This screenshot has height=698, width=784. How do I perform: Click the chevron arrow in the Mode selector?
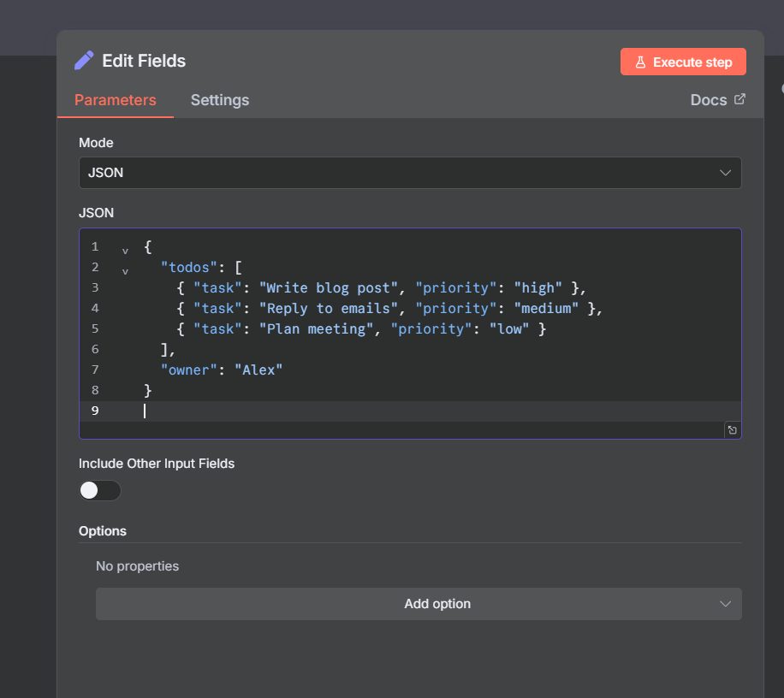725,173
